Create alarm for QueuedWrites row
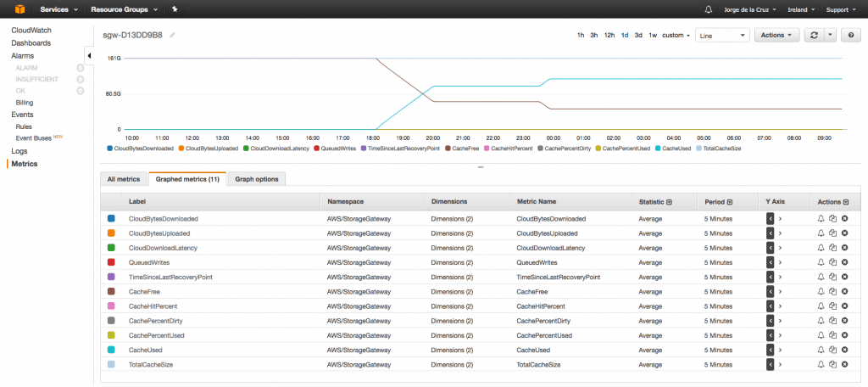The height and width of the screenshot is (387, 868). point(821,262)
